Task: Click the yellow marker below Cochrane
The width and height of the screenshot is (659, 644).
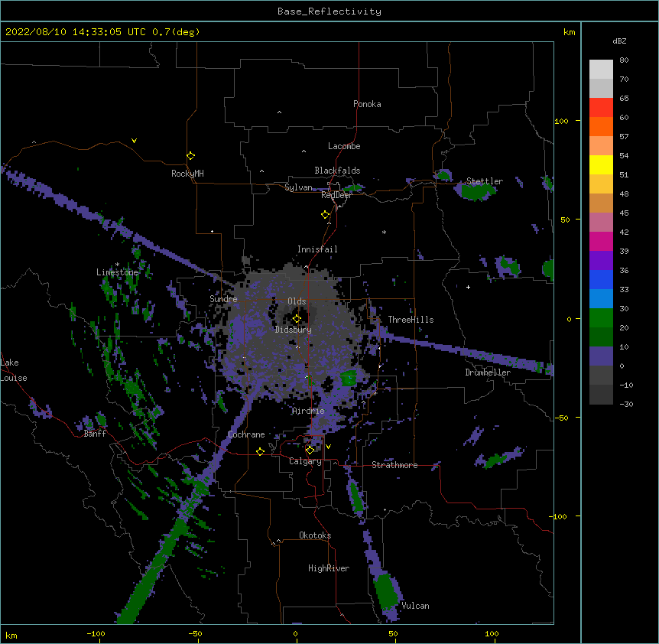Action: [x=260, y=451]
